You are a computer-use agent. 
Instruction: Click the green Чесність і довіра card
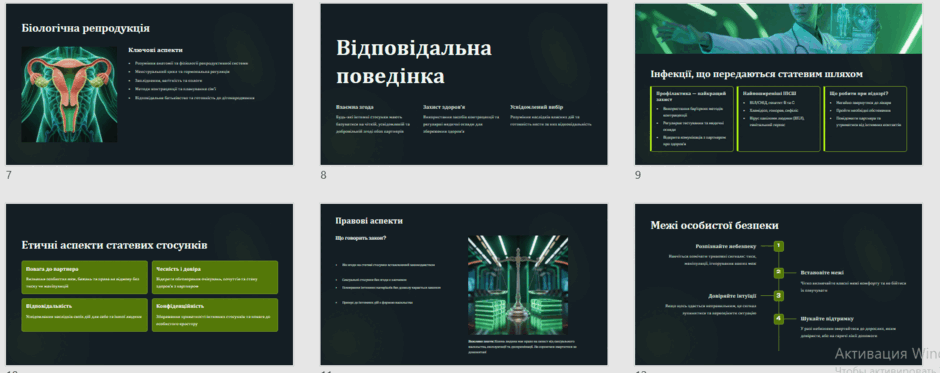click(215, 277)
